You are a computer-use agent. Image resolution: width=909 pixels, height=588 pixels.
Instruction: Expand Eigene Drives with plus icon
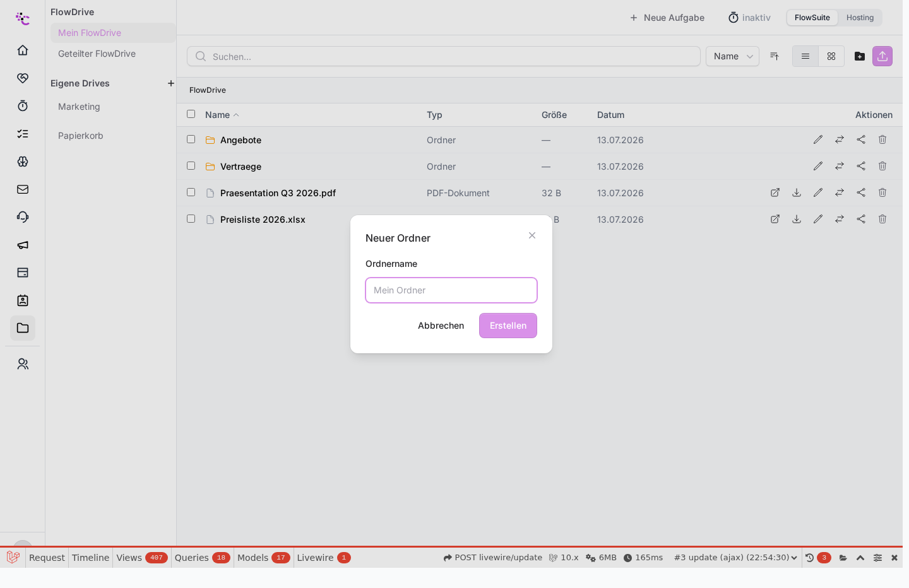pos(170,83)
